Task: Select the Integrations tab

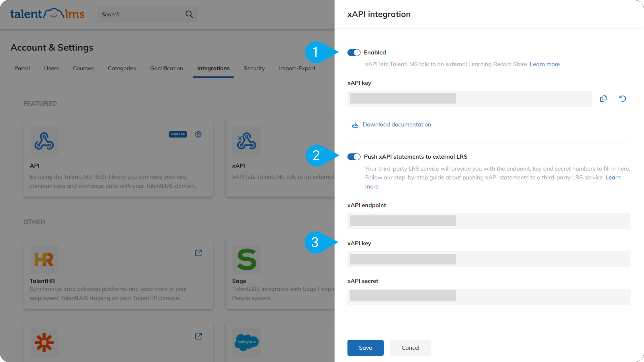Action: (x=213, y=68)
